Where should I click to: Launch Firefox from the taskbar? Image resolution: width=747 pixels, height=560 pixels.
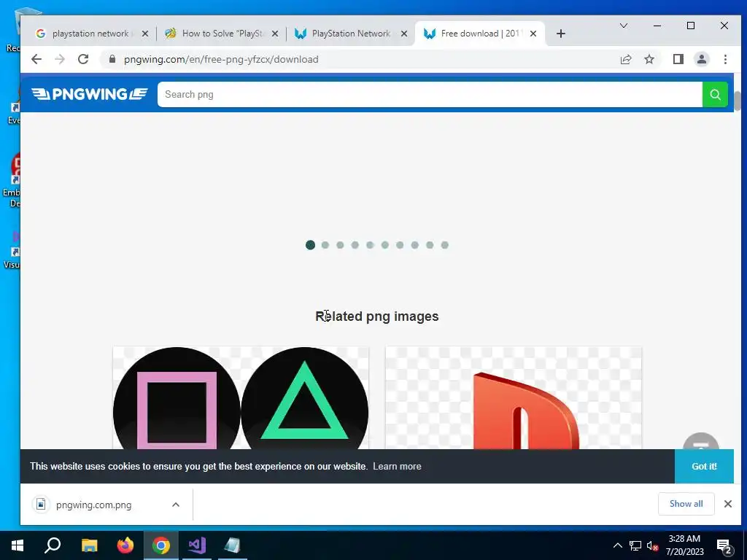125,545
